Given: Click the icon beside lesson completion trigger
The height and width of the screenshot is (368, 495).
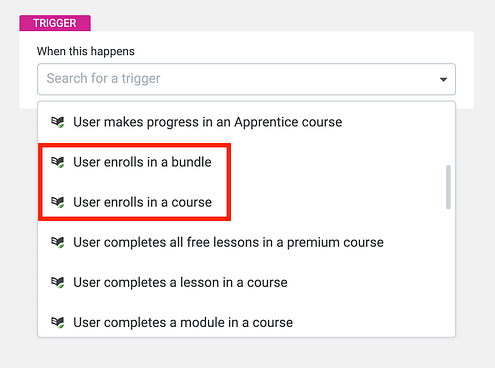Looking at the screenshot, I should 57,282.
